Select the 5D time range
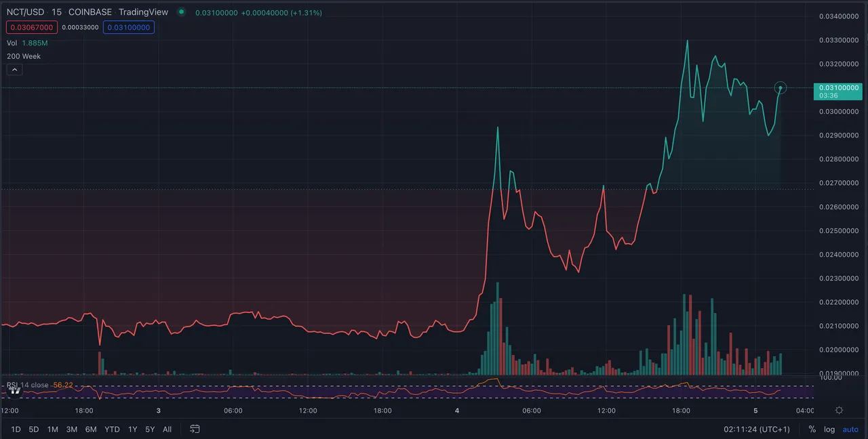Screen dimensions: 868x439 pyautogui.click(x=34, y=429)
